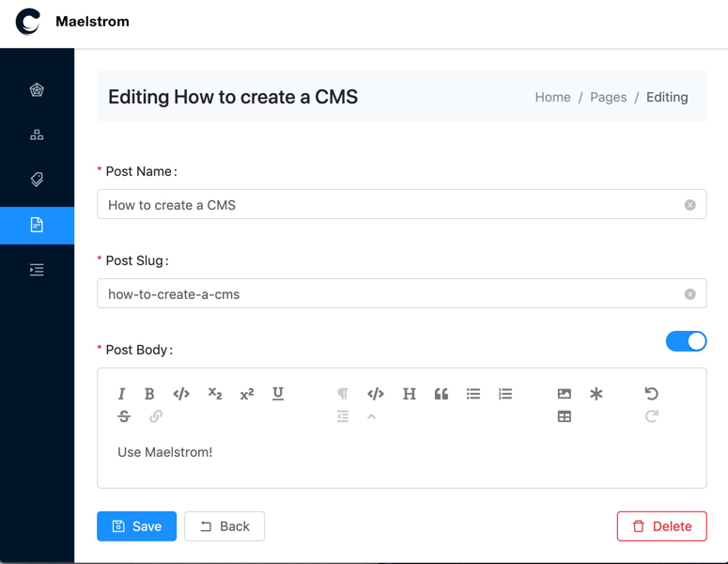
Task: Clear the Post Slug field
Action: tap(689, 294)
